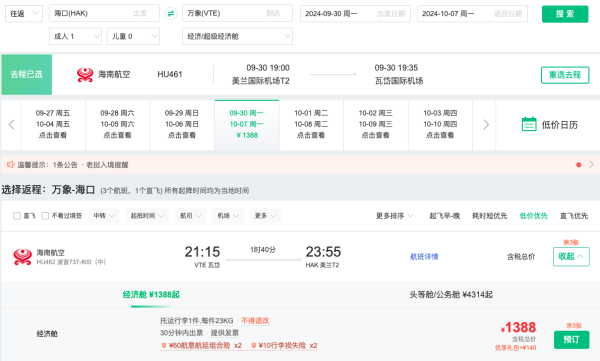
Task: Click the 30分钟内出票 ticketing note
Action: pyautogui.click(x=181, y=333)
